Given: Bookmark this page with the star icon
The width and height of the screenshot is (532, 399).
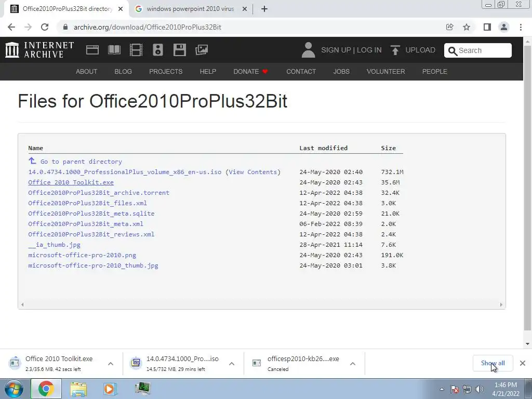Looking at the screenshot, I should [x=467, y=27].
